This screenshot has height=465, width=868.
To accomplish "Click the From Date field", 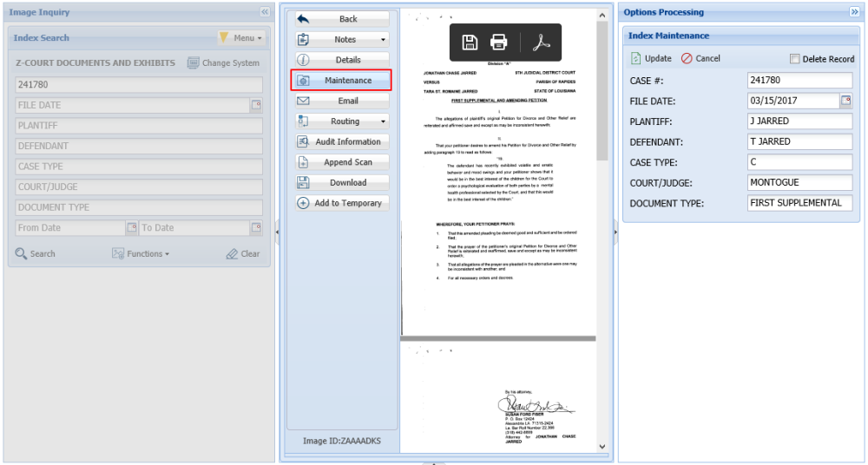I will (x=70, y=227).
